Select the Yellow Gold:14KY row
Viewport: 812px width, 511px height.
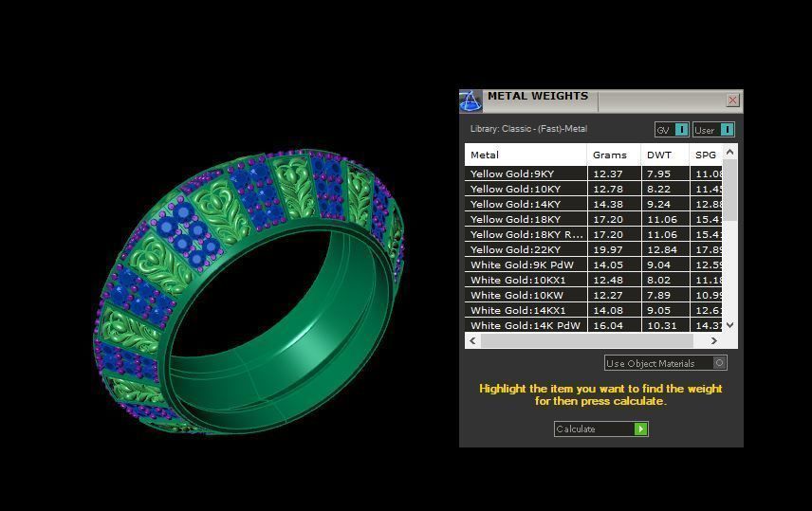594,204
